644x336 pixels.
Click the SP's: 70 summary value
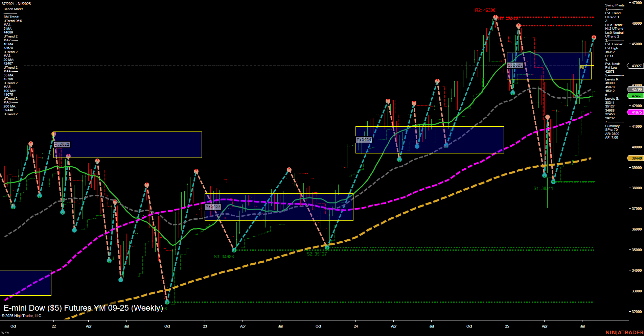click(611, 130)
